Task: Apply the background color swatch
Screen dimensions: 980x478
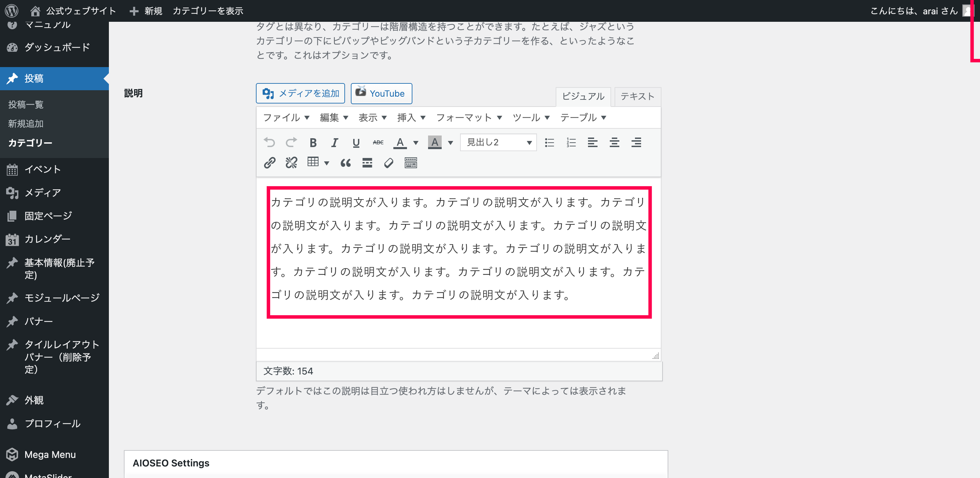Action: coord(435,142)
